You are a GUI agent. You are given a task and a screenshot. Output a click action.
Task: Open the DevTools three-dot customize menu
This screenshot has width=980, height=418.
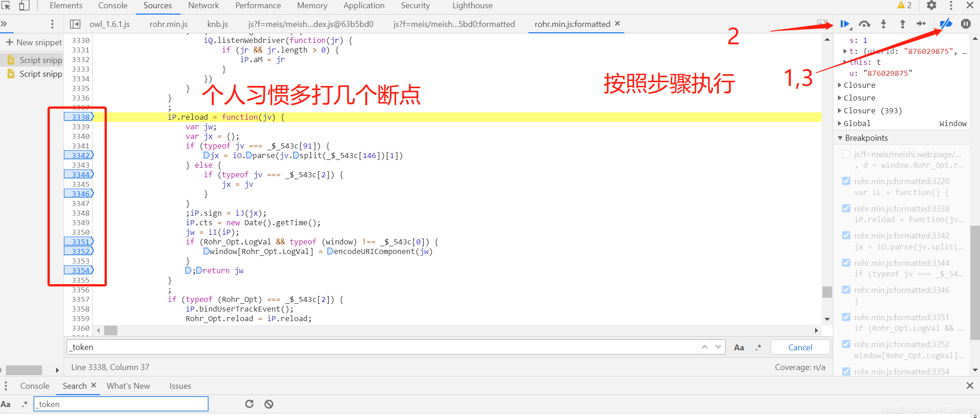click(951, 5)
